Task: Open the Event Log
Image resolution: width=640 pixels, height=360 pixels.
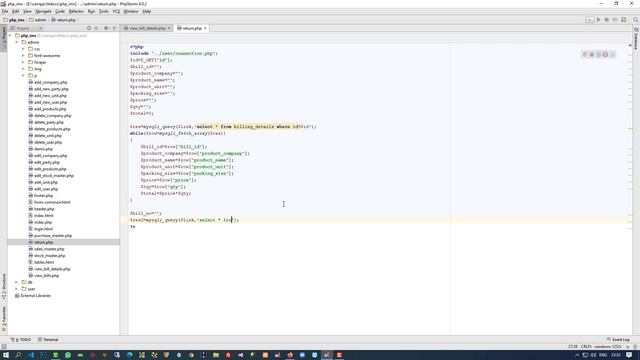Action: tap(618, 340)
